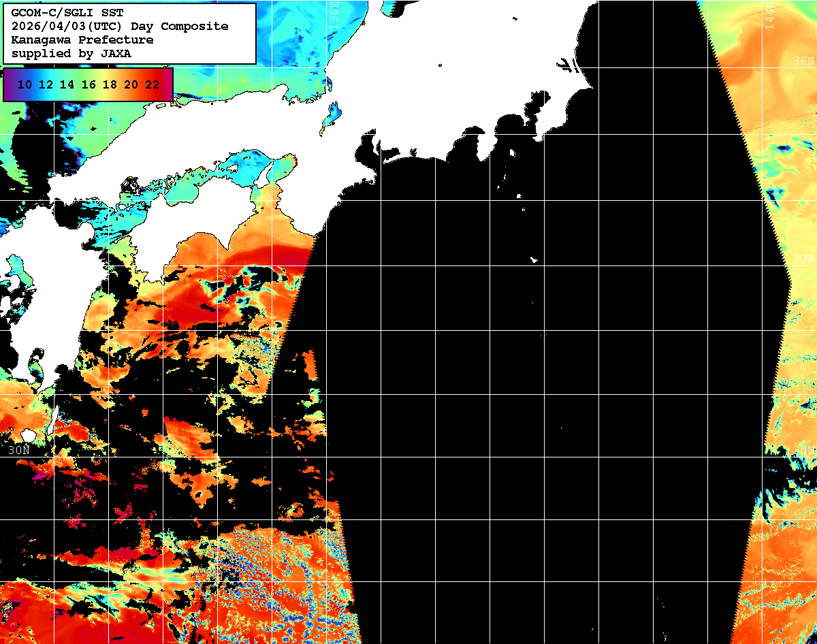Click the 16 label on the color bar

click(89, 84)
